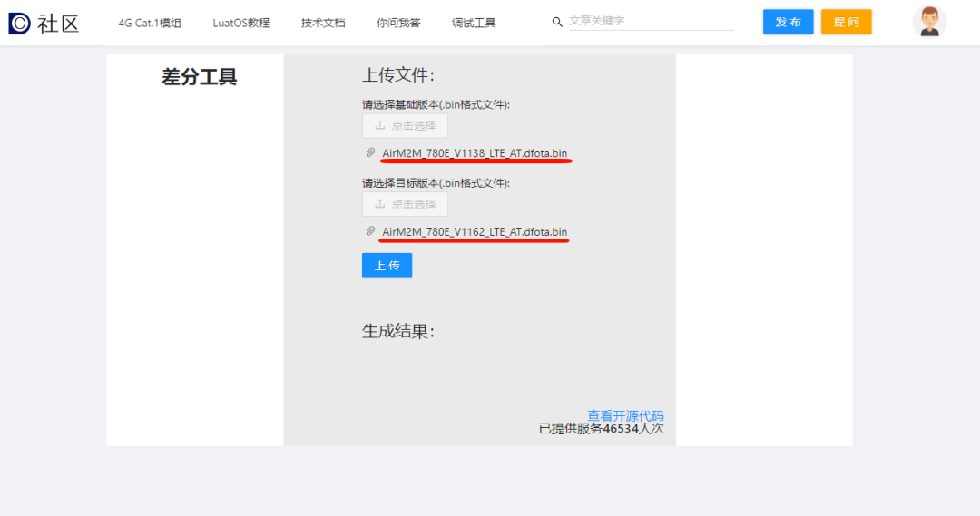Screen dimensions: 980x516
Task: Click the blue 发布 button
Action: coord(789,22)
